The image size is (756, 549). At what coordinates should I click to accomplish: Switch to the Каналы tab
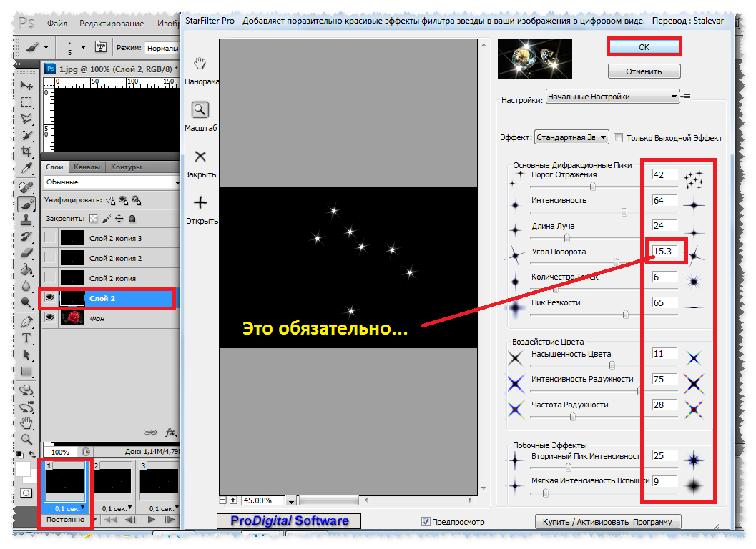click(x=87, y=167)
